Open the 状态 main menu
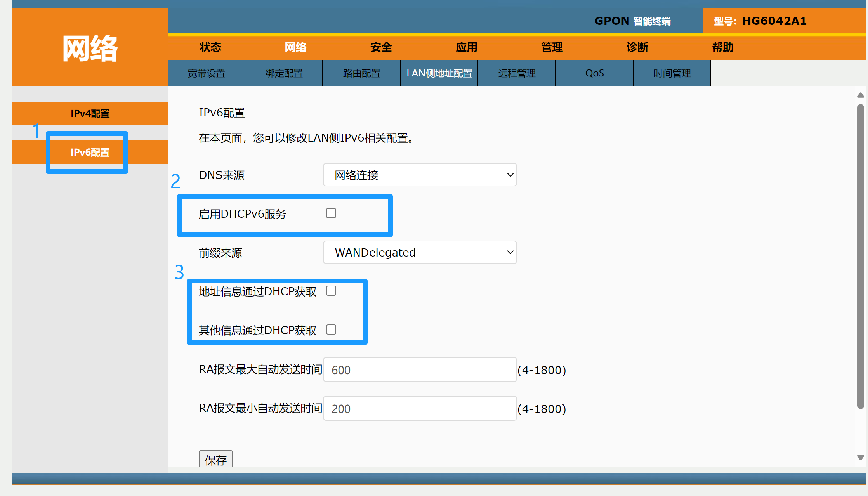Viewport: 868px width, 496px height. coord(210,47)
